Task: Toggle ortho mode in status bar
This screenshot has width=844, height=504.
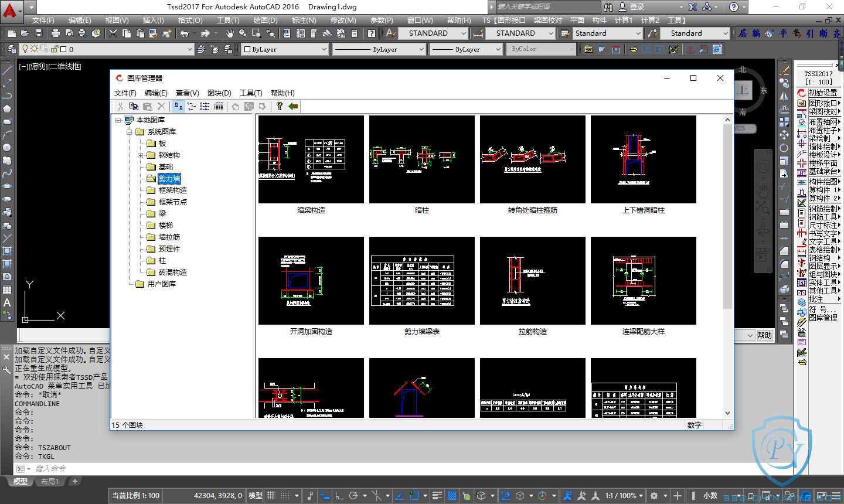Action: point(339,496)
